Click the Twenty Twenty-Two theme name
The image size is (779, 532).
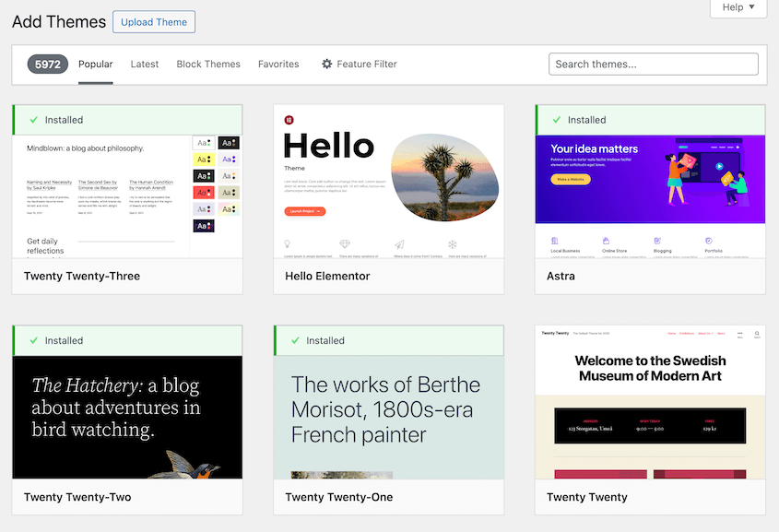click(77, 497)
